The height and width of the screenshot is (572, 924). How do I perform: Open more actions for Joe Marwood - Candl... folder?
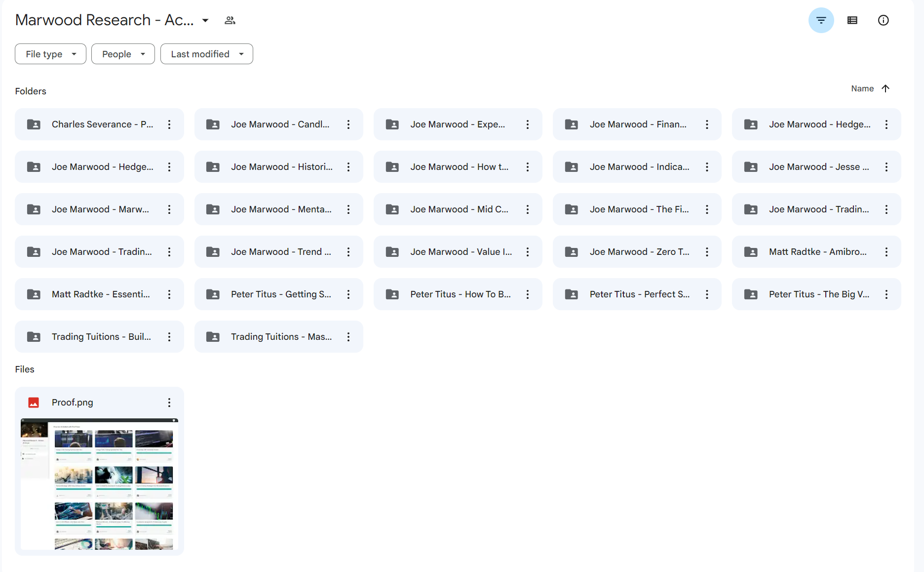[x=348, y=124]
